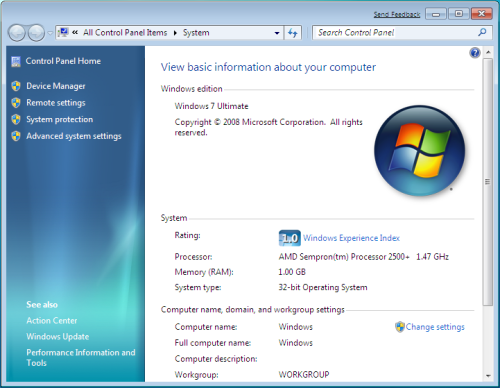Click the 32-bit Operating System text
Image resolution: width=500 pixels, height=388 pixels.
click(323, 287)
